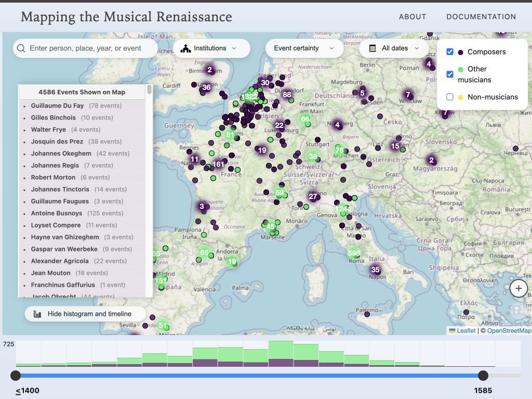Enable the Non-musicians checkbox
This screenshot has width=532, height=399.
coord(450,97)
